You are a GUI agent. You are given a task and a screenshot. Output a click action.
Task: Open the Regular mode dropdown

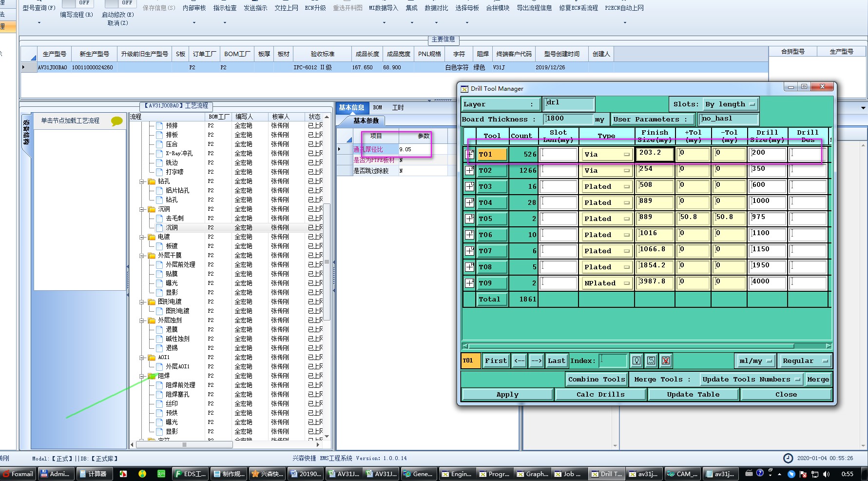point(805,361)
